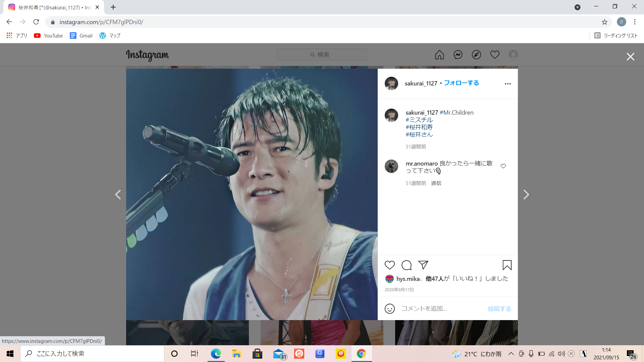Bookmark this page star icon
Image resolution: width=644 pixels, height=362 pixels.
(x=604, y=22)
